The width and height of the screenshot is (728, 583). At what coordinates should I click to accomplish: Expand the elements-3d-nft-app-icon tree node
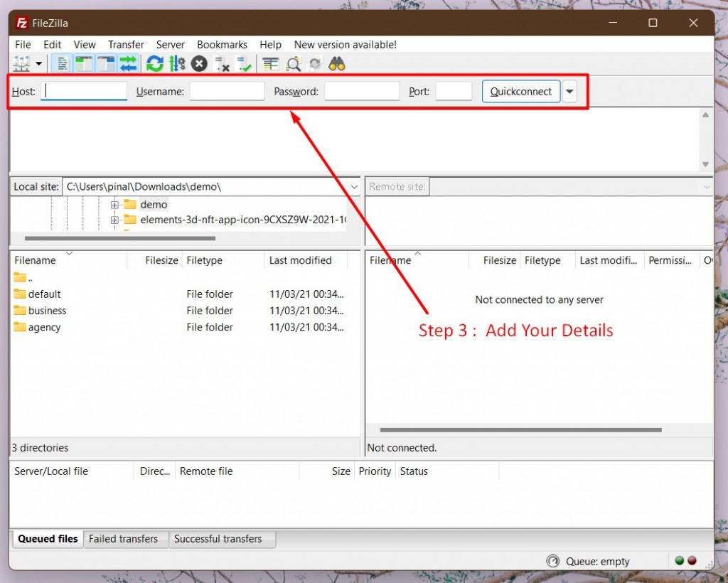tap(114, 220)
